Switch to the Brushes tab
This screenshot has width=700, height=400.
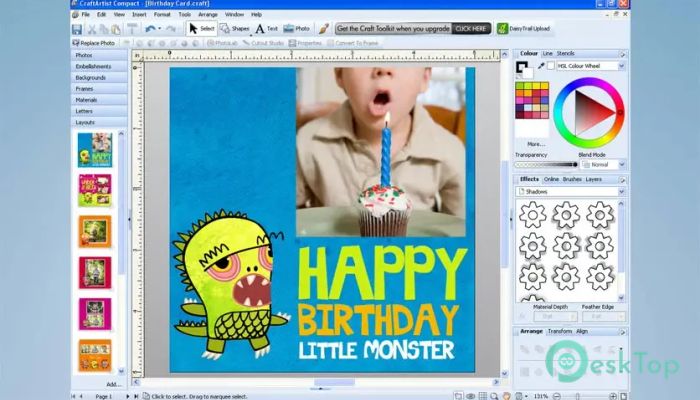(572, 179)
